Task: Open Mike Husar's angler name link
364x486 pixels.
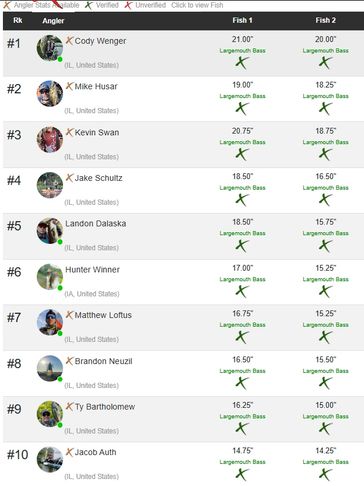Action: (96, 86)
